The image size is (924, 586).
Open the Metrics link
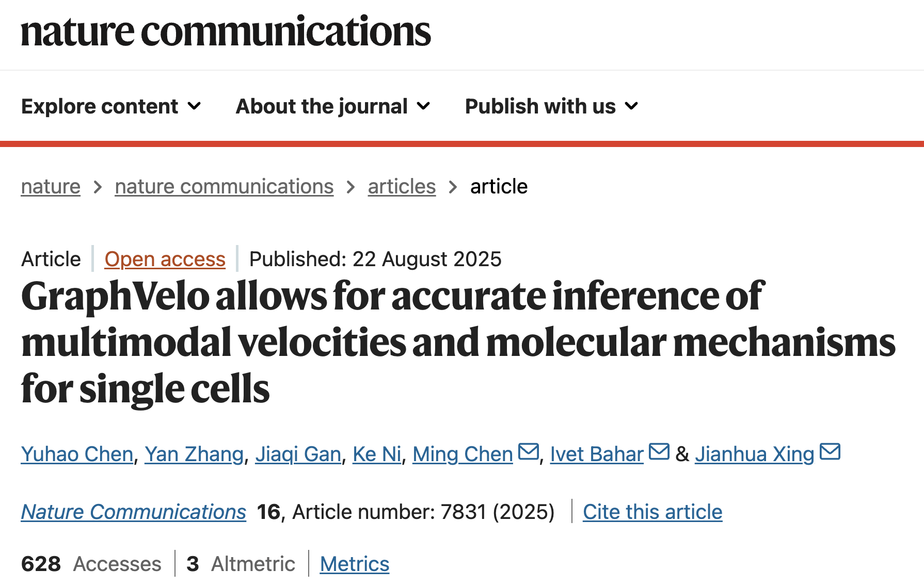click(355, 564)
